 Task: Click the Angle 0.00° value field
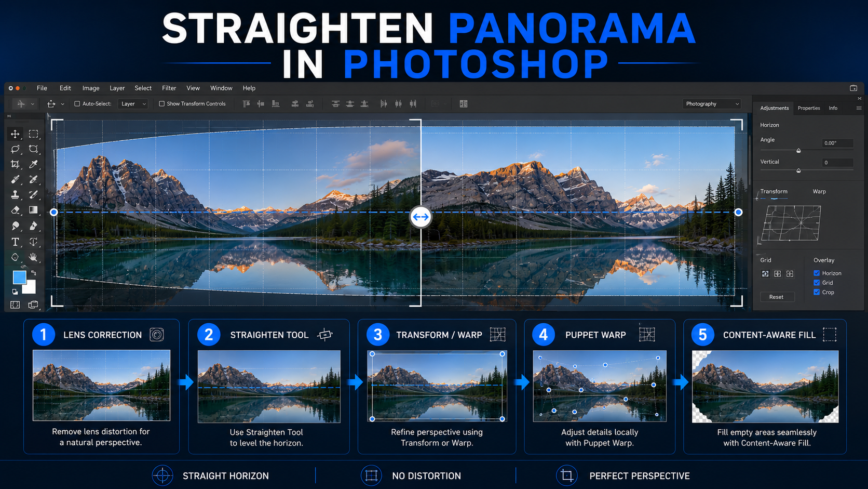pos(837,143)
